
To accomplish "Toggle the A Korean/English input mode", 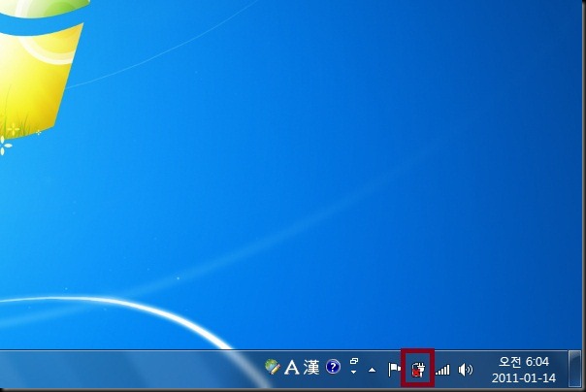I will 292,368.
